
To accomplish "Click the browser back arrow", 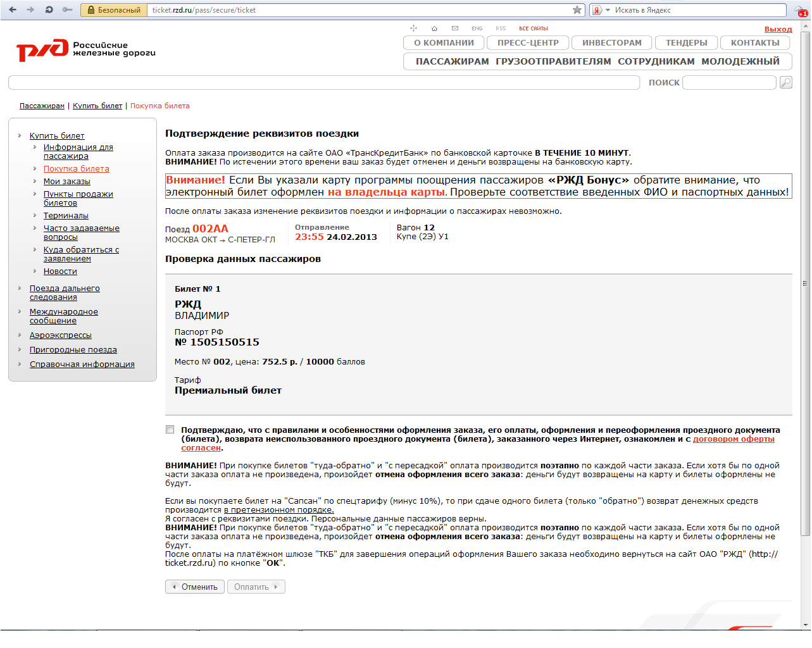I will (13, 10).
